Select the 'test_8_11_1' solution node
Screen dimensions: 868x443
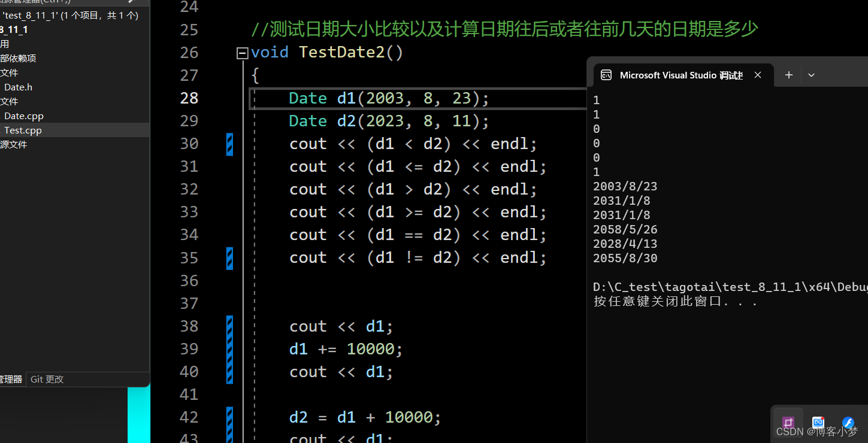coord(70,16)
